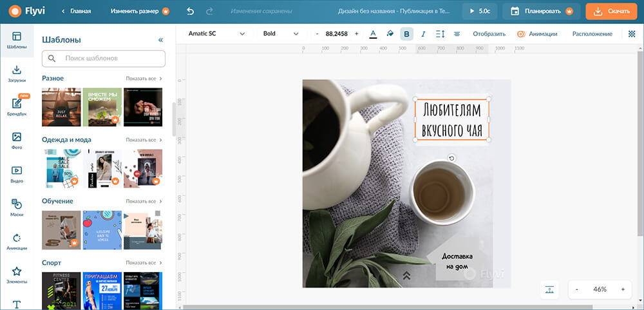Click the text alignment icon
Screen dimensions: 644x310
click(x=457, y=34)
